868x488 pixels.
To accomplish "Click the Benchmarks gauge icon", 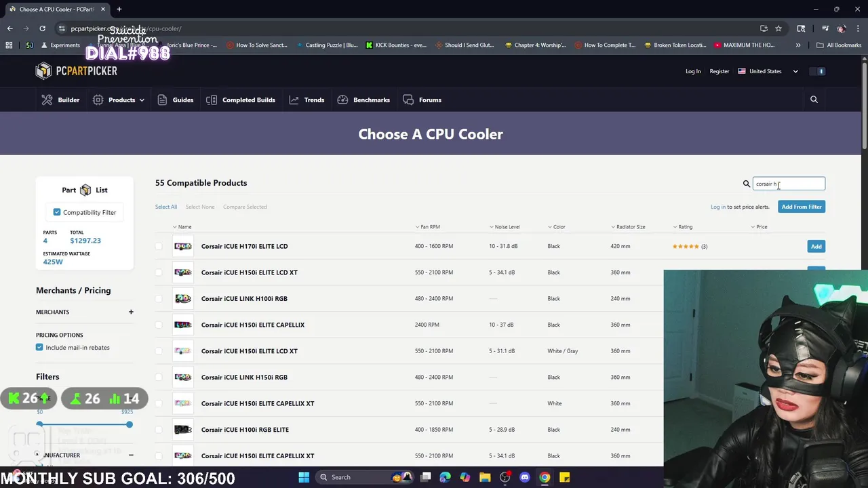I will pyautogui.click(x=342, y=100).
